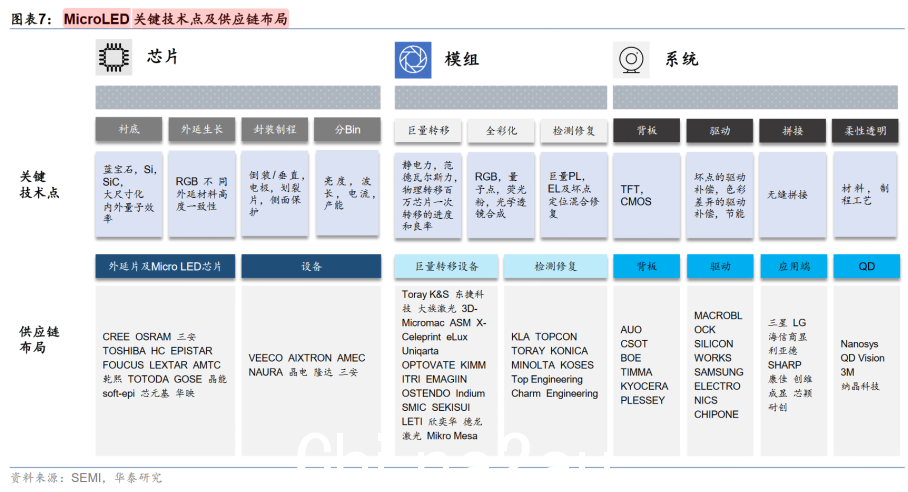Click the 亮度, 波长, 电流 text box
The image size is (908, 492).
coord(347,194)
